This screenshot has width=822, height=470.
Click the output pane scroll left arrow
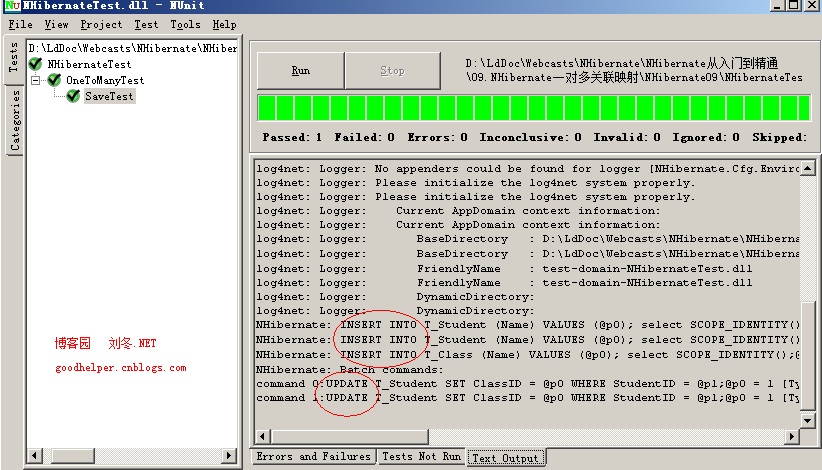[x=263, y=436]
